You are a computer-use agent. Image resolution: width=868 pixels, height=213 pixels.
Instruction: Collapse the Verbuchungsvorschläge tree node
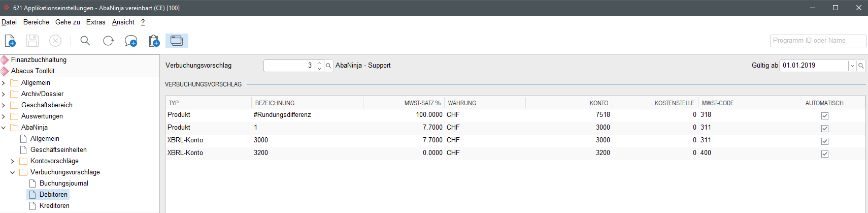13,172
